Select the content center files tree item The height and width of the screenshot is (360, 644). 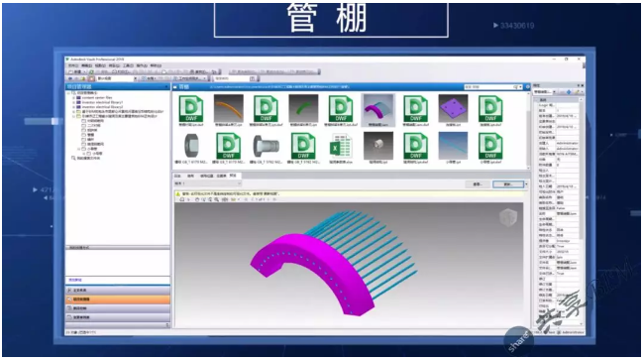coord(97,98)
